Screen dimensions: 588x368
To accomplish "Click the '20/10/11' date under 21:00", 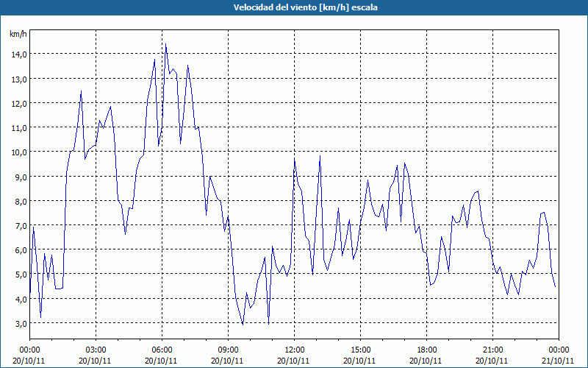I will pyautogui.click(x=492, y=361).
